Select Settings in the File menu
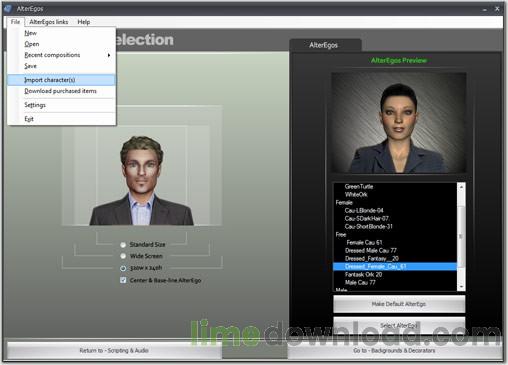508x365 pixels. [35, 105]
